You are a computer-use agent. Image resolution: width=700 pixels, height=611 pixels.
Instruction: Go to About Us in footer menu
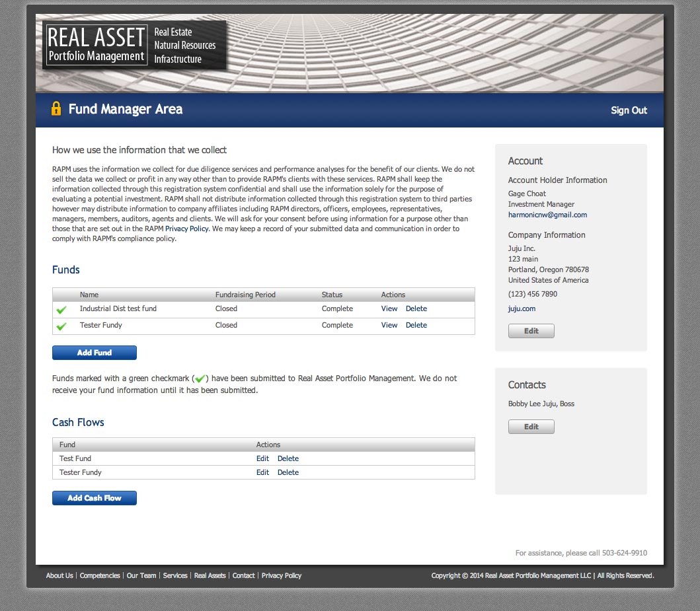[x=59, y=576]
